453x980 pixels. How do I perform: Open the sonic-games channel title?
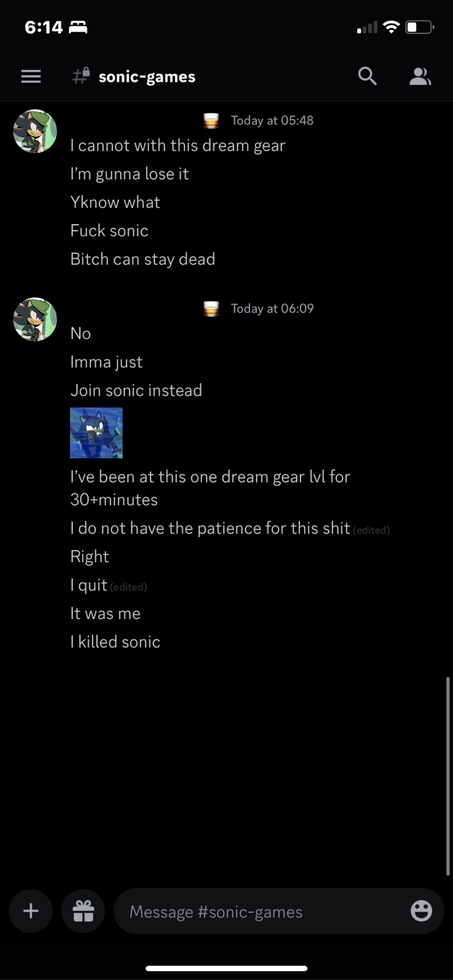147,77
